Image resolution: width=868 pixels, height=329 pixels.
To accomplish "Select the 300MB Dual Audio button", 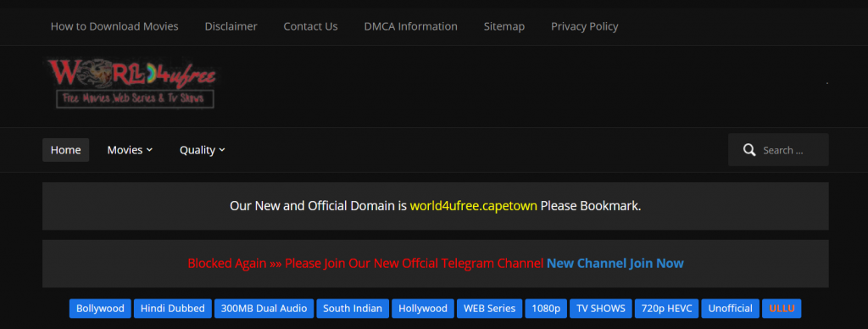I will [264, 309].
